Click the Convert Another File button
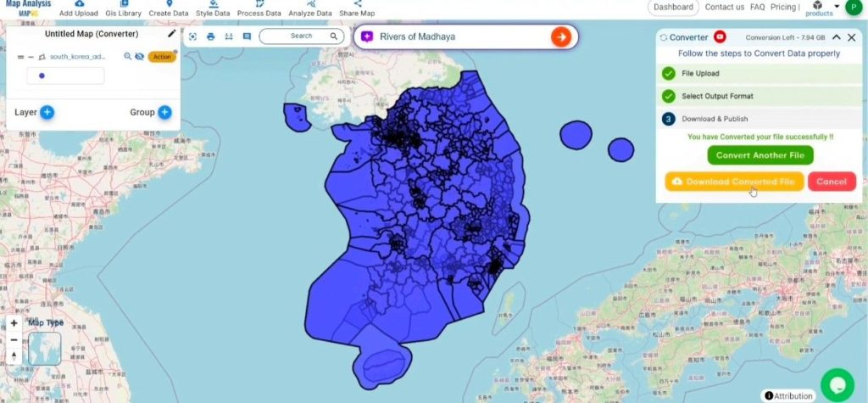 [760, 155]
